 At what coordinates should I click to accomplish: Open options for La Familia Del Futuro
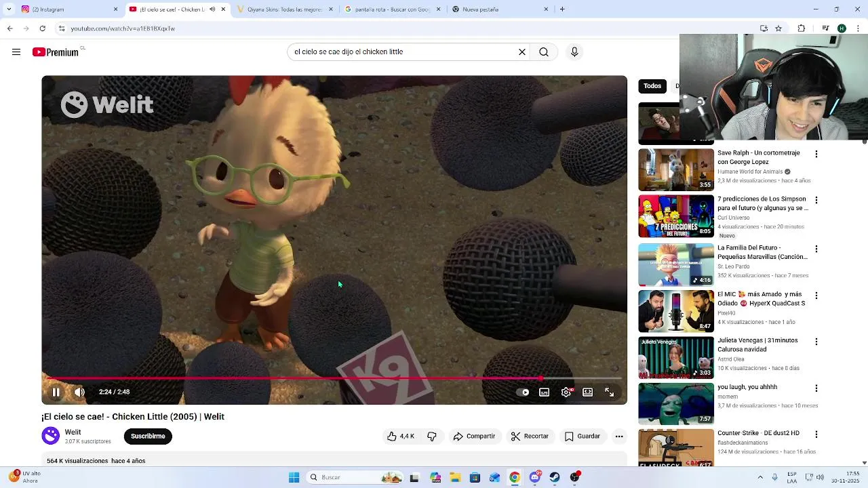click(x=816, y=249)
